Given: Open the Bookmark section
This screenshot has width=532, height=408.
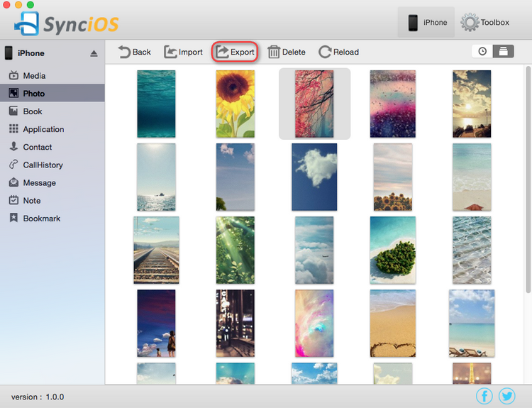Looking at the screenshot, I should (x=52, y=219).
